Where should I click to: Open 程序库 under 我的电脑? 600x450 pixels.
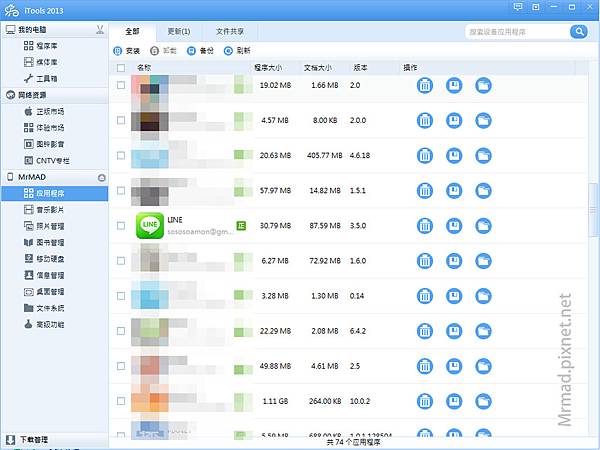54,46
